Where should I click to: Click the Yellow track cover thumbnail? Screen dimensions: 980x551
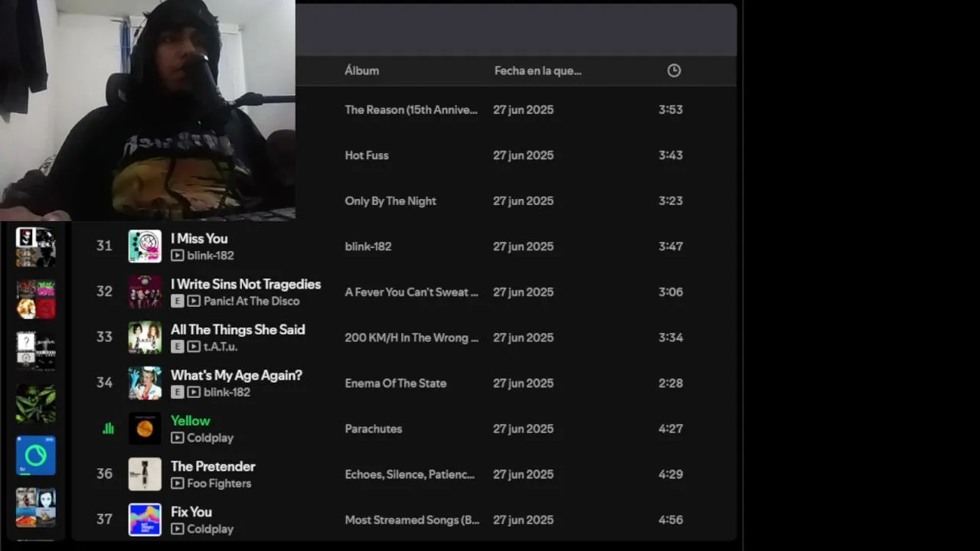click(x=145, y=429)
